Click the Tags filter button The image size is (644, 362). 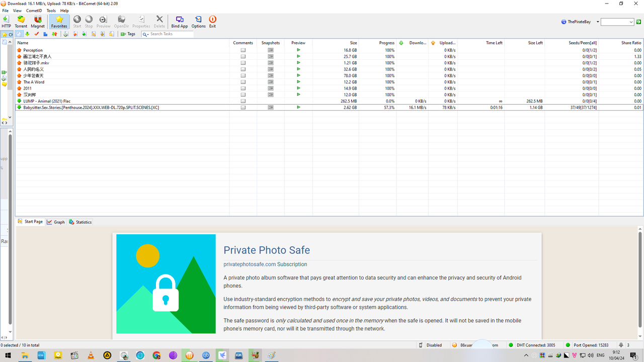coord(128,34)
